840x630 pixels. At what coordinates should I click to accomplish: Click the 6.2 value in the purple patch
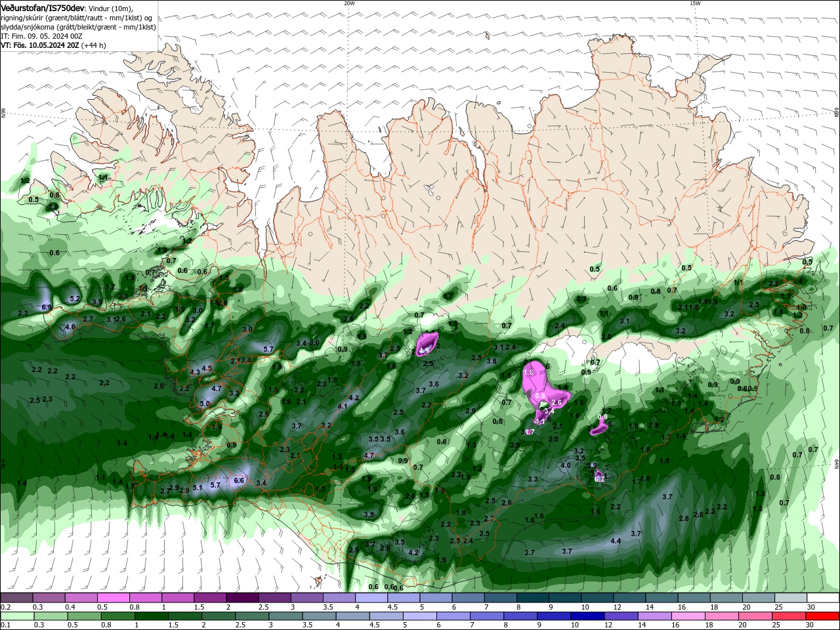coord(599,479)
